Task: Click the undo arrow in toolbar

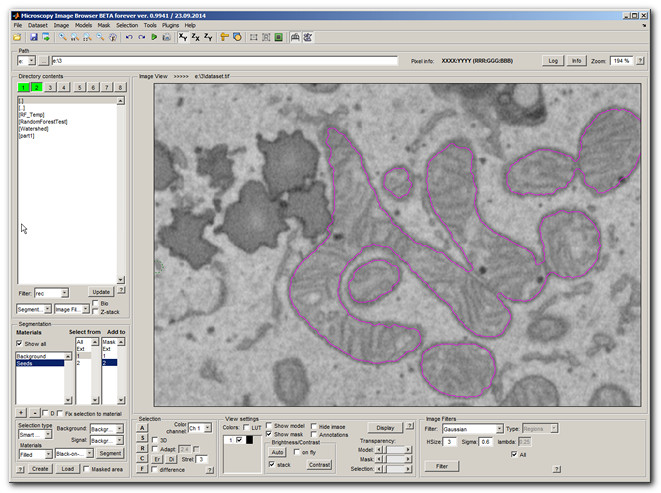Action: click(128, 37)
